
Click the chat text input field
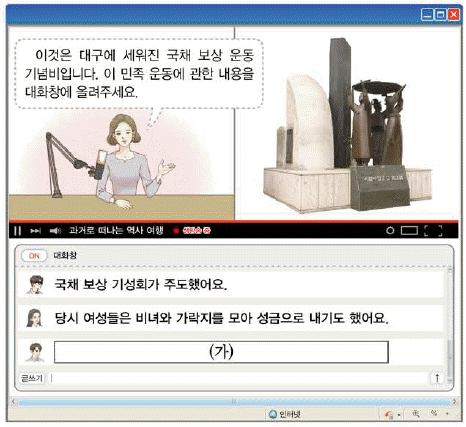pyautogui.click(x=240, y=378)
